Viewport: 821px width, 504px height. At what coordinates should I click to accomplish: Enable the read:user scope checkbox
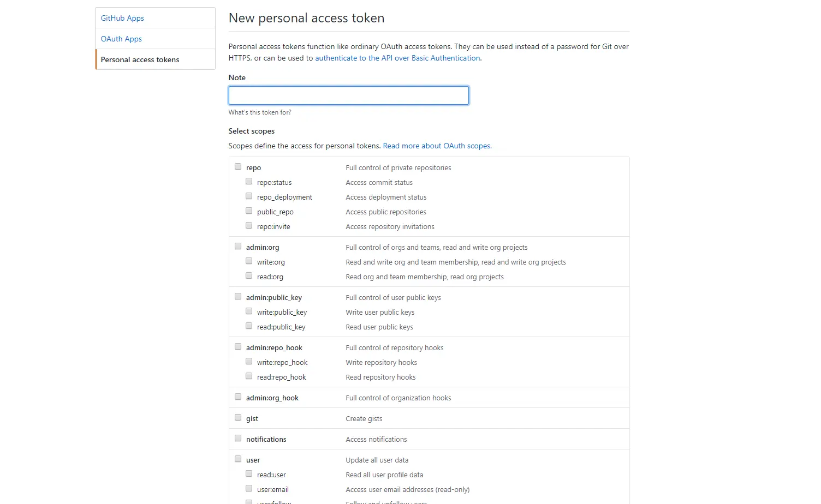pos(249,474)
